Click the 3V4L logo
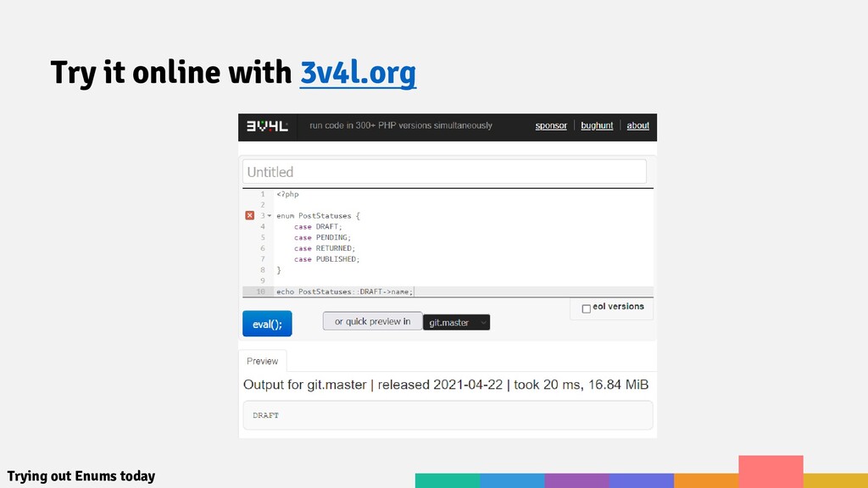This screenshot has height=488, width=868. (x=267, y=126)
